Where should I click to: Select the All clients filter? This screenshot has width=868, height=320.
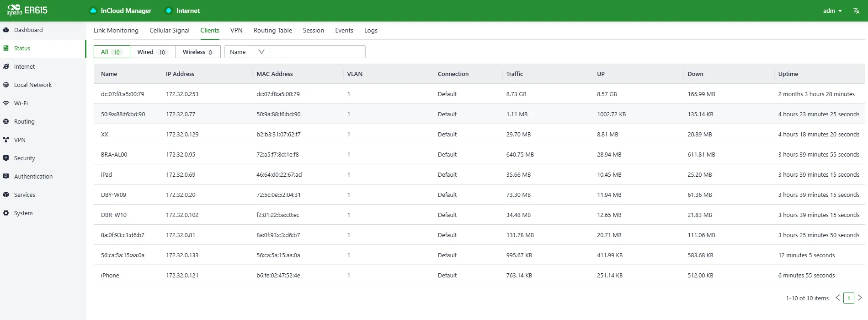[x=112, y=52]
